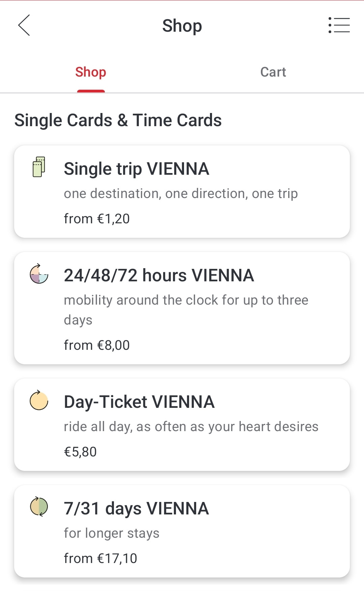Tap the 7/31 days cycle icon
Image resolution: width=364 pixels, height=591 pixels.
click(39, 507)
